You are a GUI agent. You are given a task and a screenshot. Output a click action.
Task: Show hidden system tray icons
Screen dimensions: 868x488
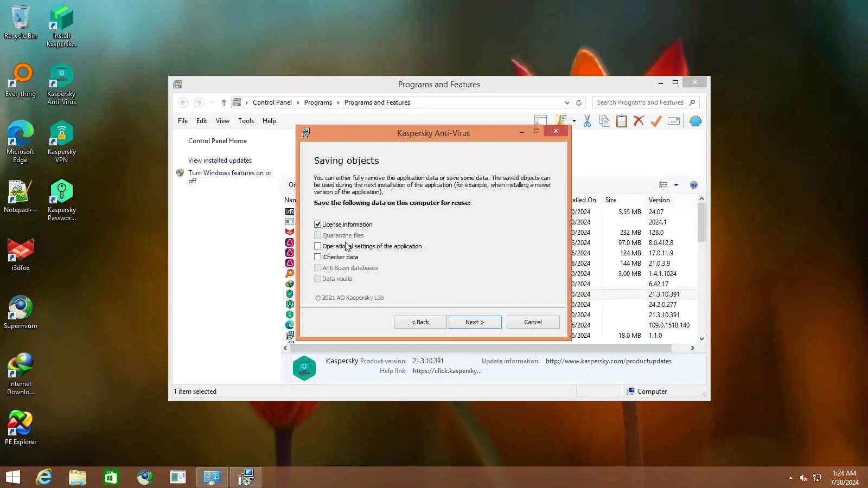click(x=790, y=478)
